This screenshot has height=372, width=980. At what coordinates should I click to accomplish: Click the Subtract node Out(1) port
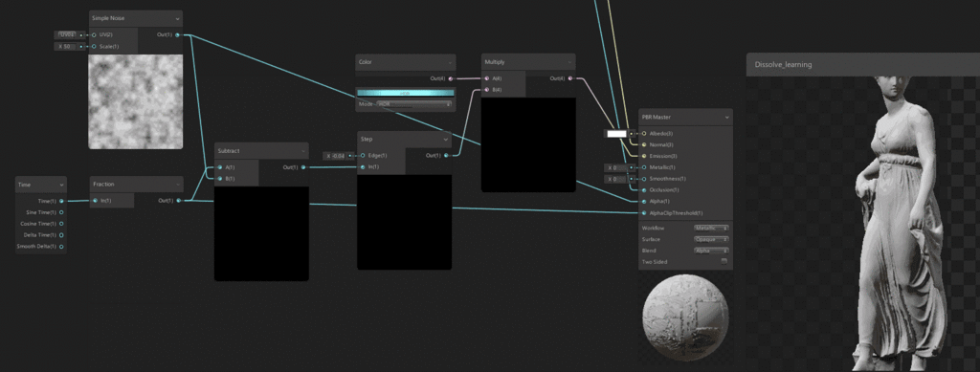click(x=303, y=167)
